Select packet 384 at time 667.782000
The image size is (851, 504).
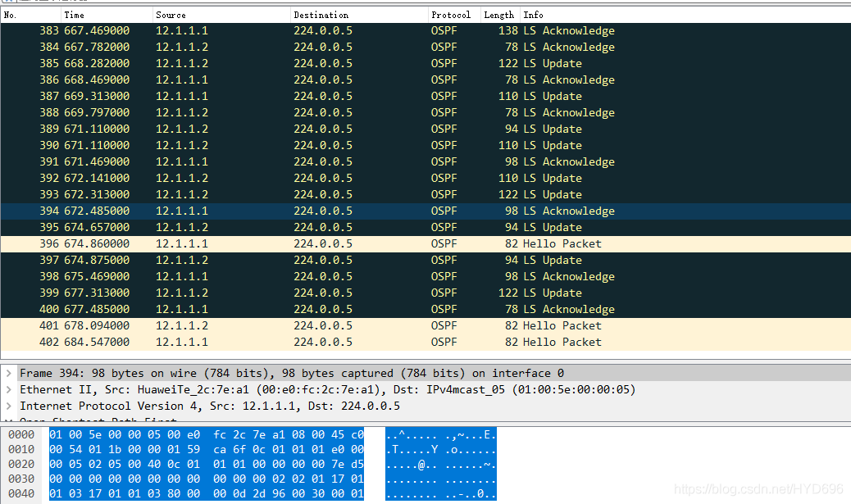coord(425,48)
